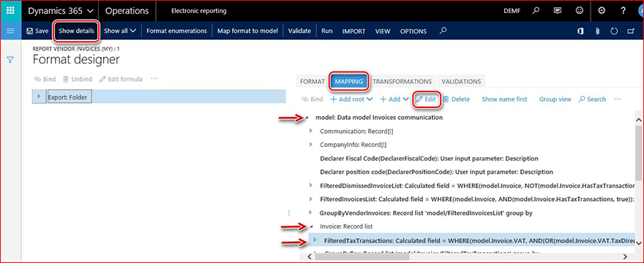Click Group view
The image size is (644, 263).
[555, 99]
